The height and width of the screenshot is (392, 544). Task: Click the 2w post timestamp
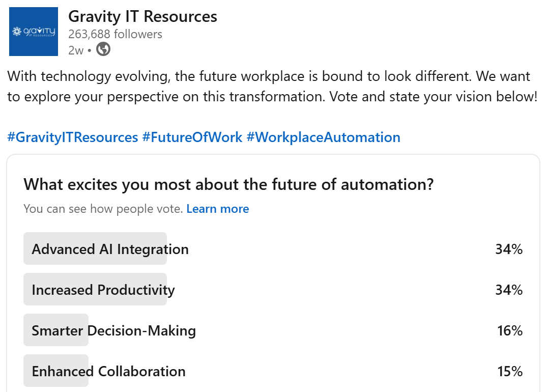(75, 50)
